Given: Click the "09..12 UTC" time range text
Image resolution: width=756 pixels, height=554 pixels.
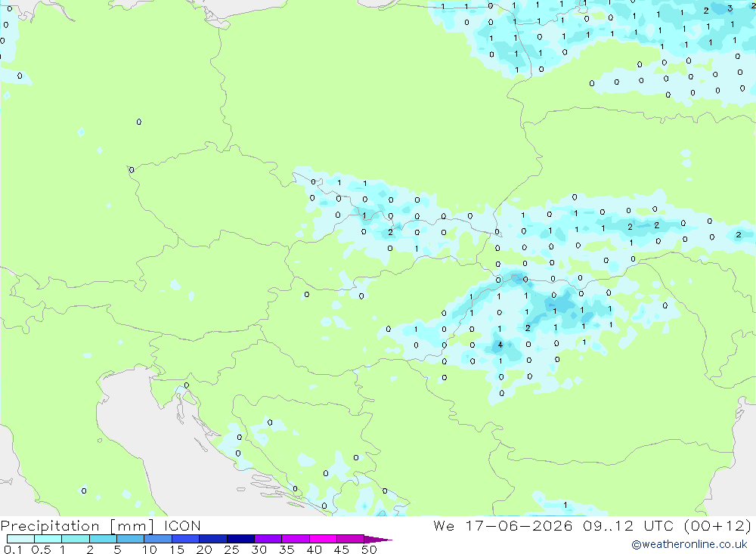Looking at the screenshot, I should pos(628,525).
